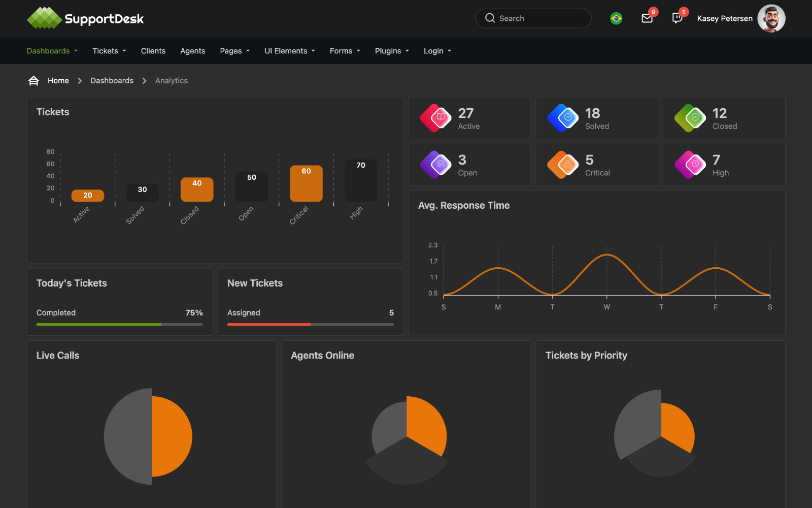Select the Agents menu item
The height and width of the screenshot is (508, 812).
pos(192,51)
